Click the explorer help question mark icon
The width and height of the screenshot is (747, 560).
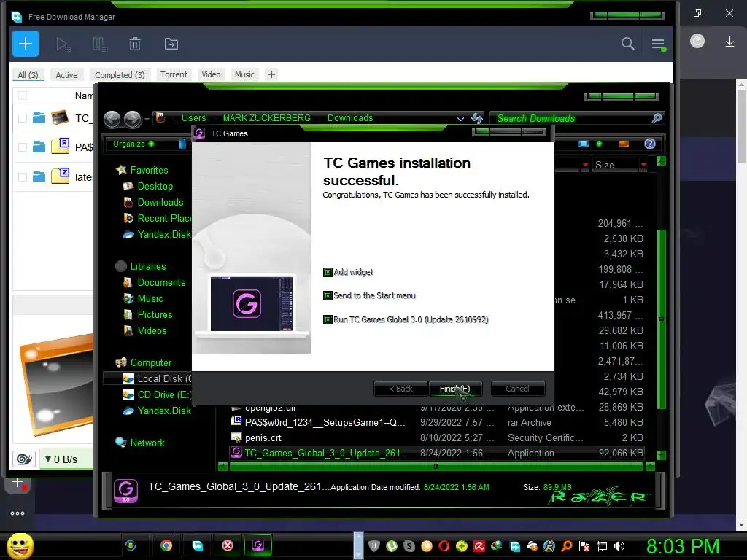(x=650, y=144)
